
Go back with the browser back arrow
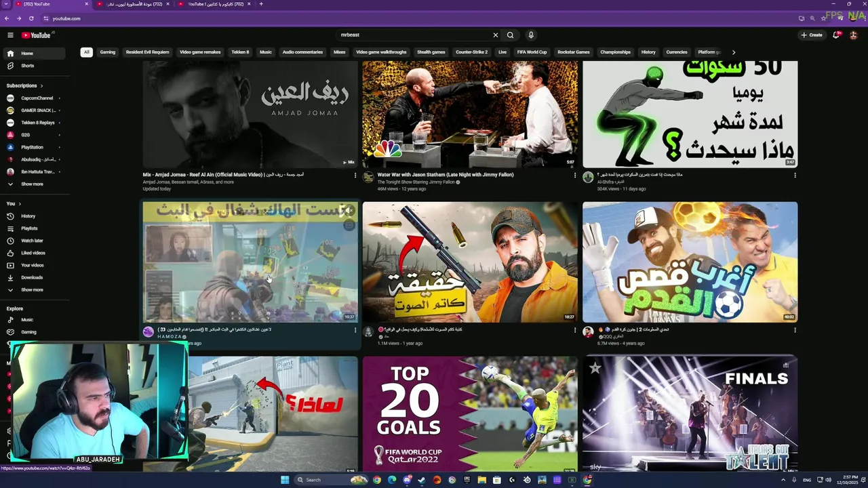[8, 18]
